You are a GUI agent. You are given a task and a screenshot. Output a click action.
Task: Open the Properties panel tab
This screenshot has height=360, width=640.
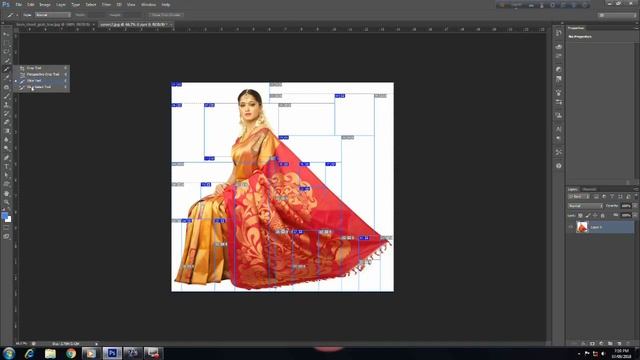[576, 28]
